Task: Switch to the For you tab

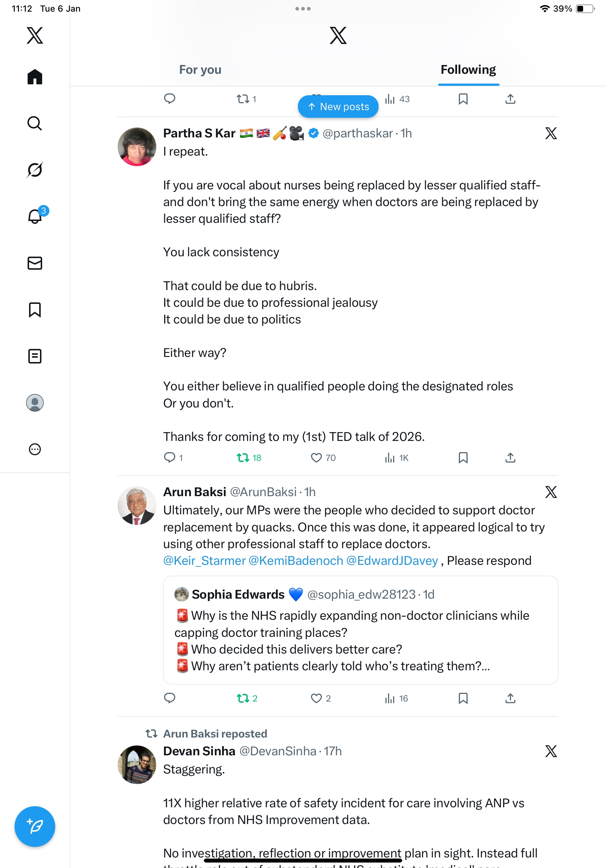Action: pyautogui.click(x=200, y=70)
